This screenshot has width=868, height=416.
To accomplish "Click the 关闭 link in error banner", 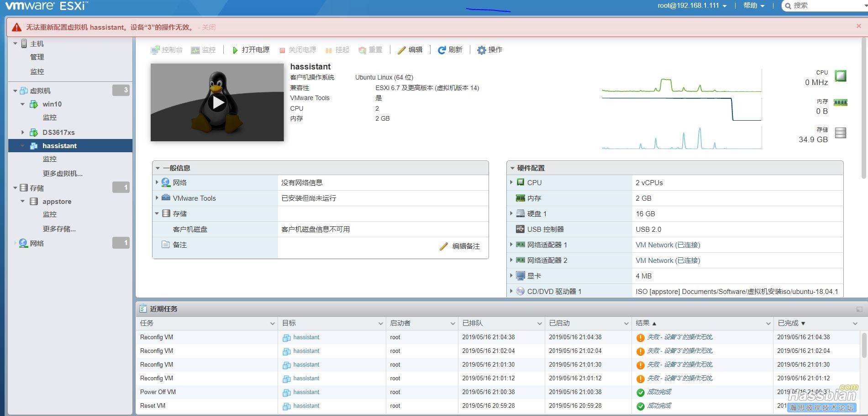I will click(x=209, y=27).
